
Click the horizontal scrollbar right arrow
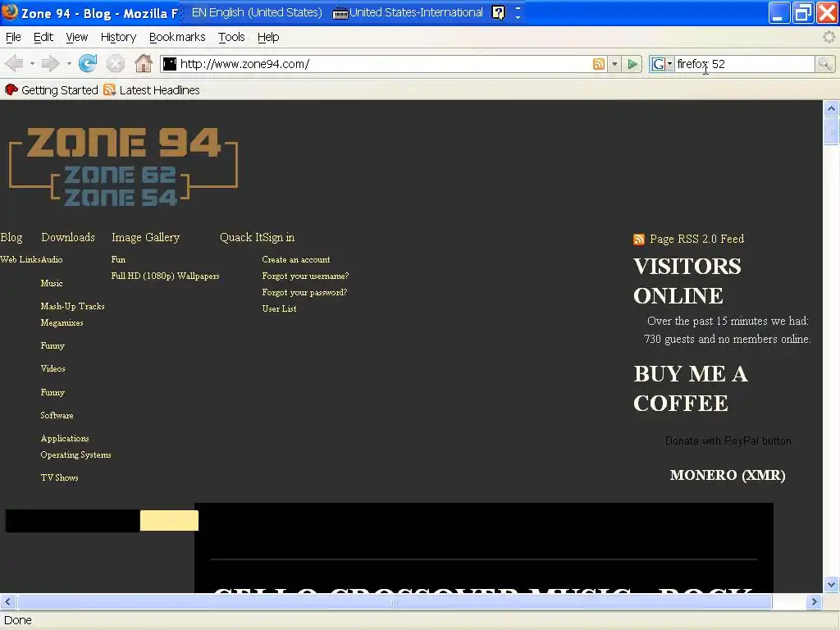[814, 602]
